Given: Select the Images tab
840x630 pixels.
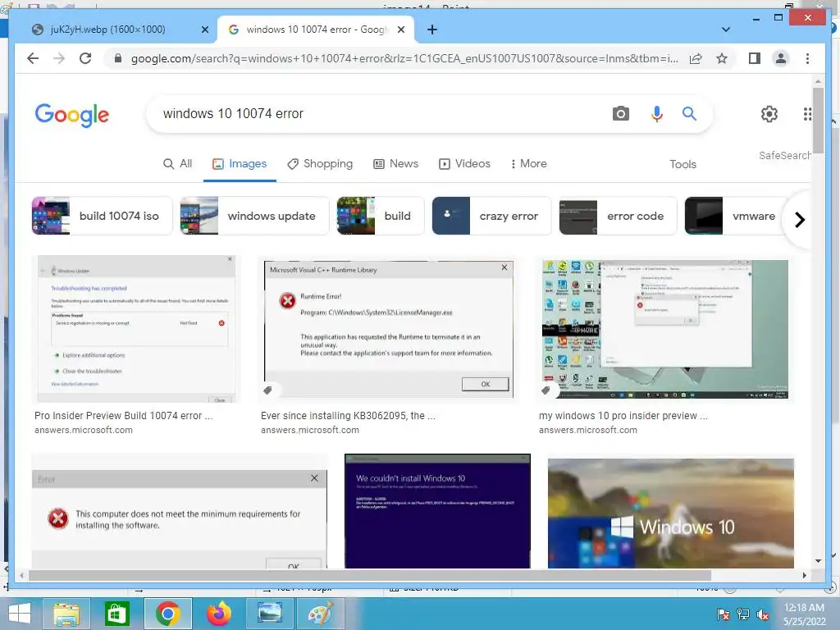Looking at the screenshot, I should tap(240, 163).
